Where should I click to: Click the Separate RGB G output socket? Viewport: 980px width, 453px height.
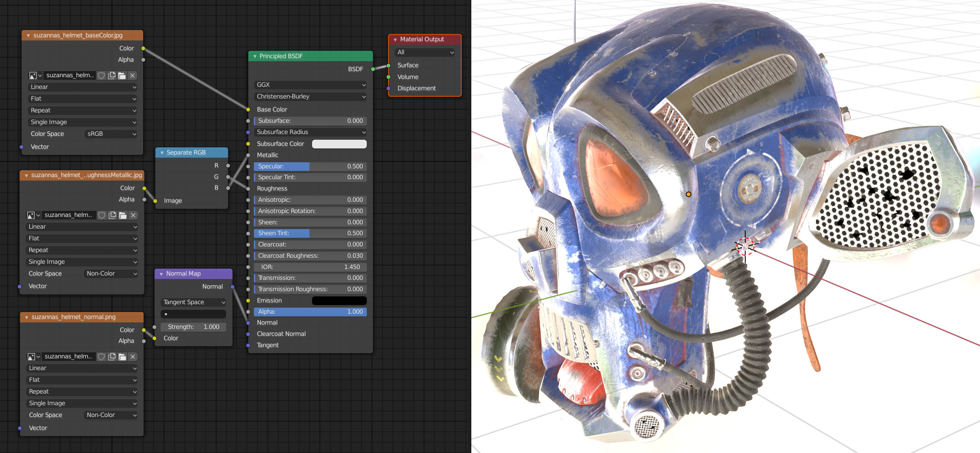228,177
